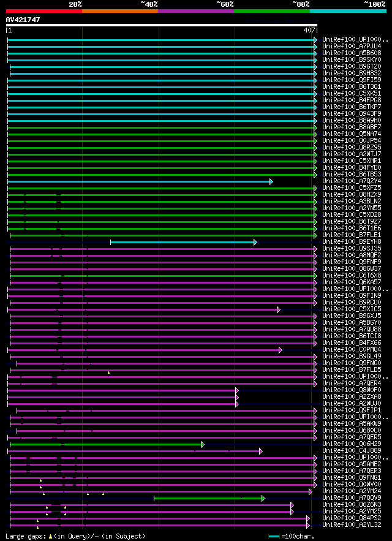Click the cyan alignment bar for B9GT20
The width and height of the screenshot is (392, 541).
162,67
